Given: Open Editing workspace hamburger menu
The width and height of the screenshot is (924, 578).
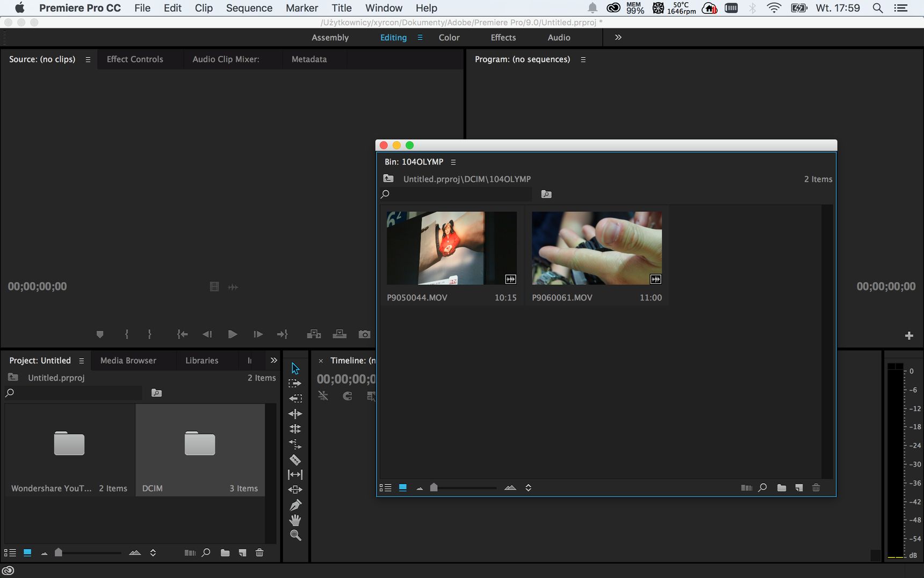Looking at the screenshot, I should pyautogui.click(x=420, y=38).
